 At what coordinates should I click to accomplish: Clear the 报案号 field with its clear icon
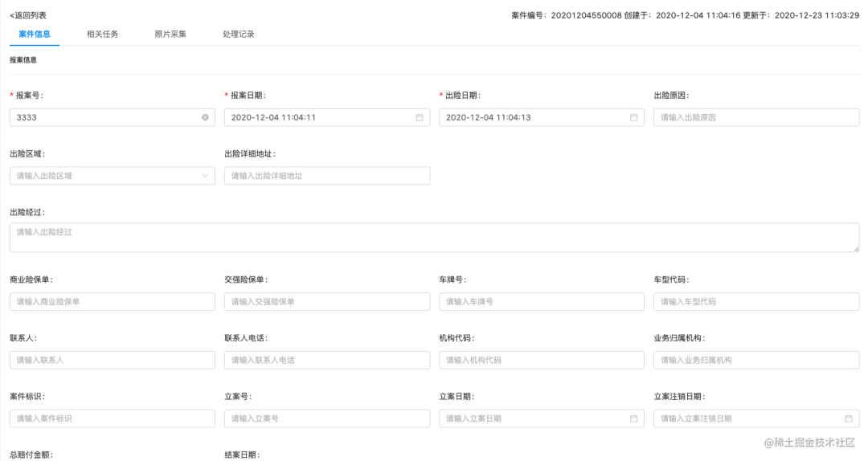[205, 117]
